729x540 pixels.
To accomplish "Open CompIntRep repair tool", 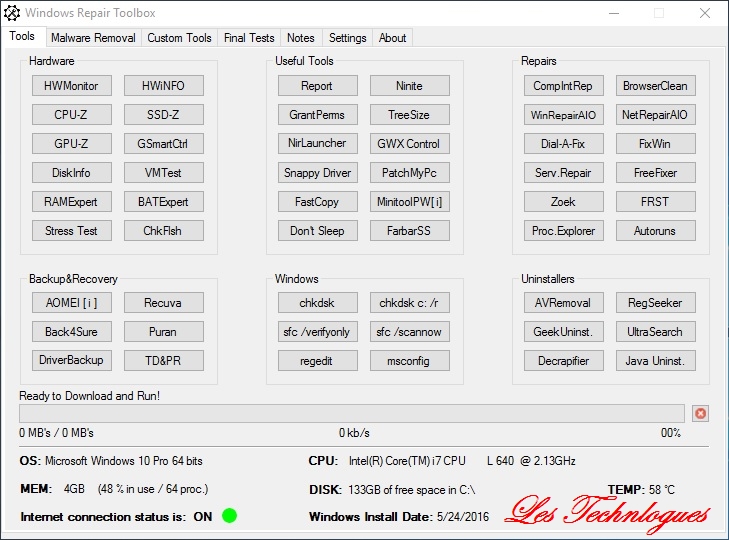I will pos(563,86).
